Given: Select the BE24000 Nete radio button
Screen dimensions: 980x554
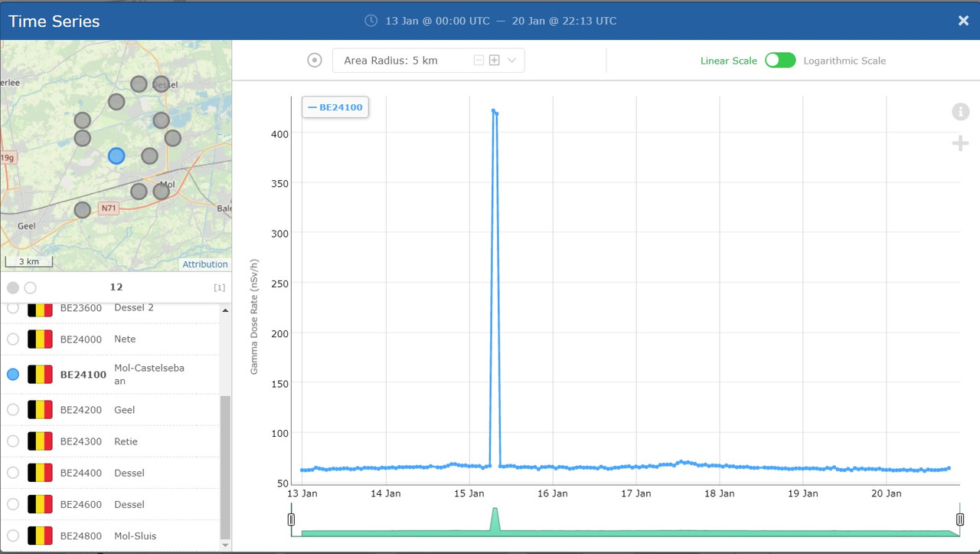Looking at the screenshot, I should [12, 339].
